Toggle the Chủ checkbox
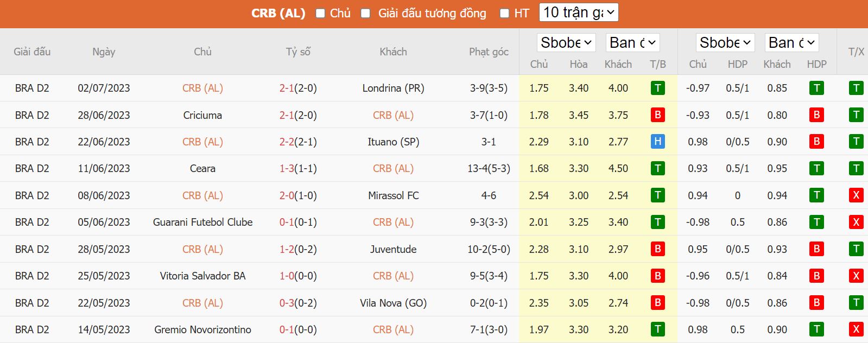This screenshot has height=343, width=868. coord(320,14)
